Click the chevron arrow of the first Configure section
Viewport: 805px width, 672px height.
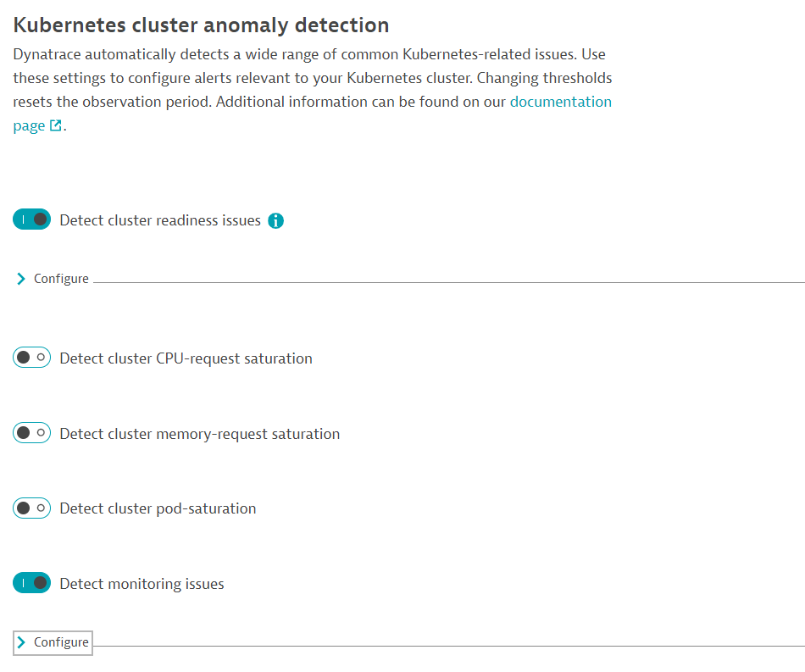(x=21, y=279)
